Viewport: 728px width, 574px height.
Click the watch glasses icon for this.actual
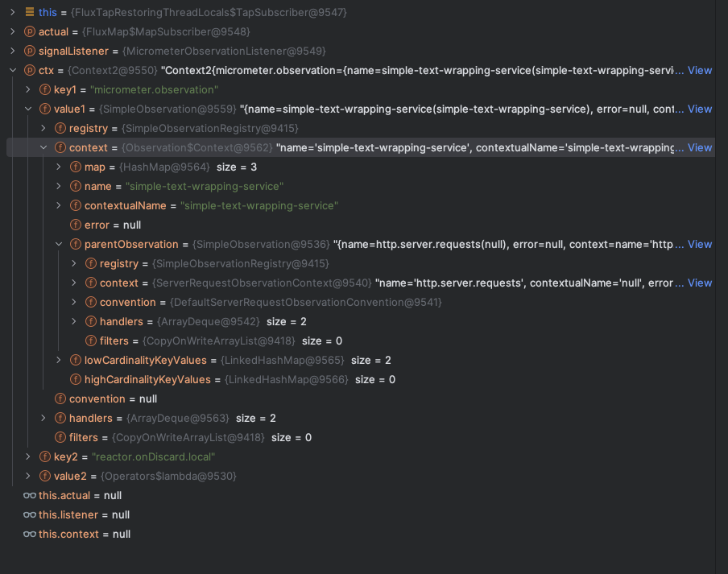tap(30, 496)
